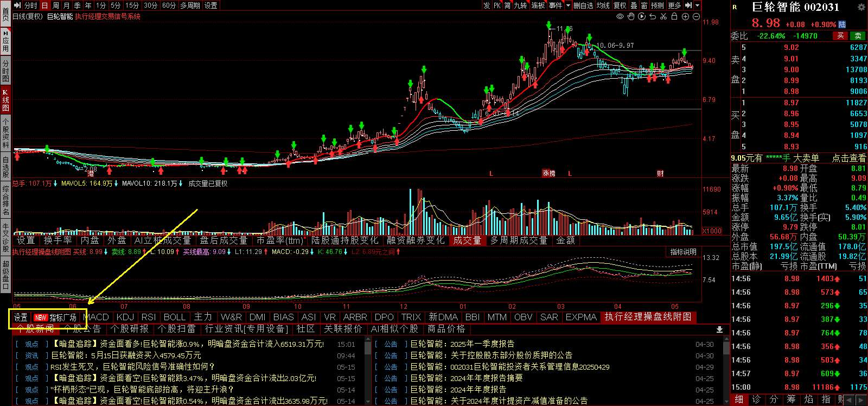The height and width of the screenshot is (406, 868).
Task: Open the 指标广场 button with NEW badge
Action: [x=56, y=318]
